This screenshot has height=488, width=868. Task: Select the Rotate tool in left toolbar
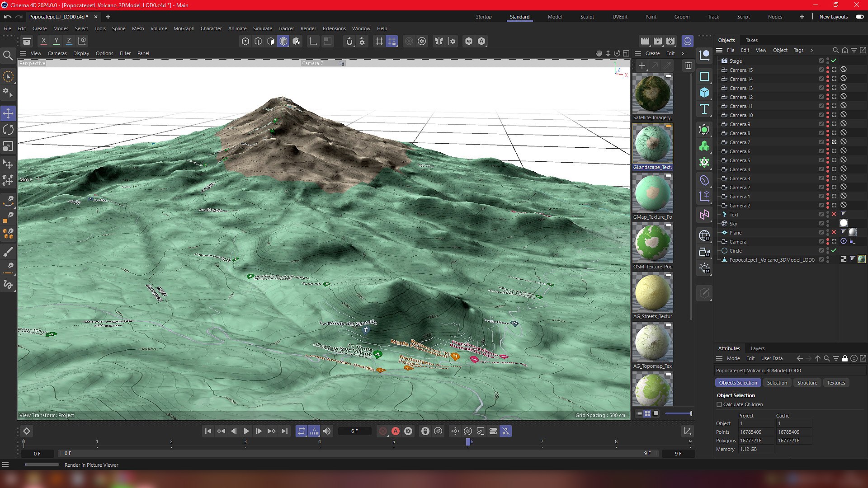(x=8, y=130)
